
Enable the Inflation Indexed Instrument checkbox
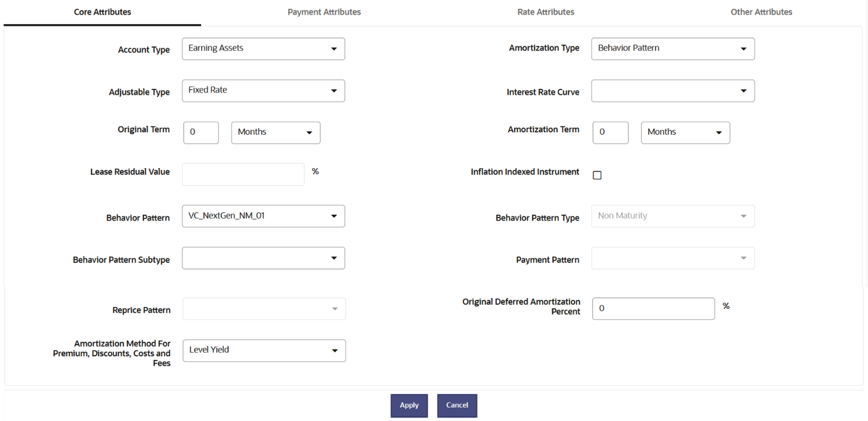597,175
